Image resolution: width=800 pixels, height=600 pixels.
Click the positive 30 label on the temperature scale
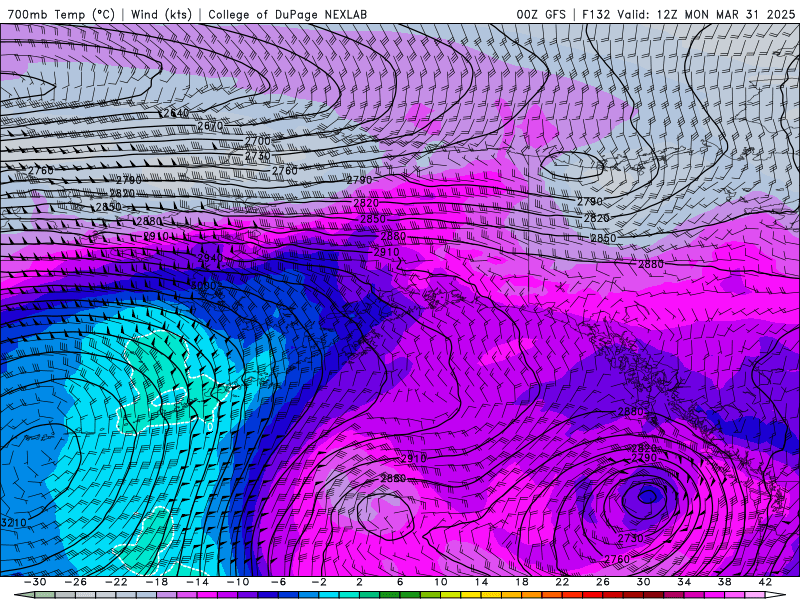pos(643,582)
